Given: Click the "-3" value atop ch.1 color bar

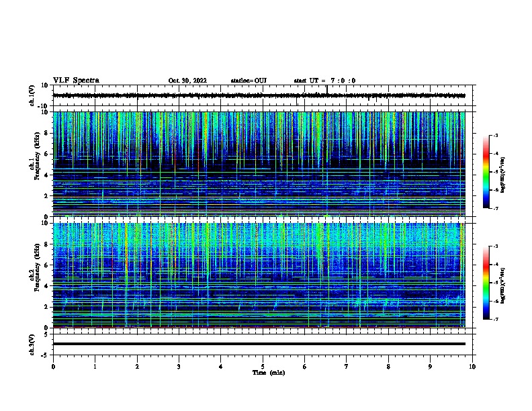Looking at the screenshot, I should coord(496,136).
